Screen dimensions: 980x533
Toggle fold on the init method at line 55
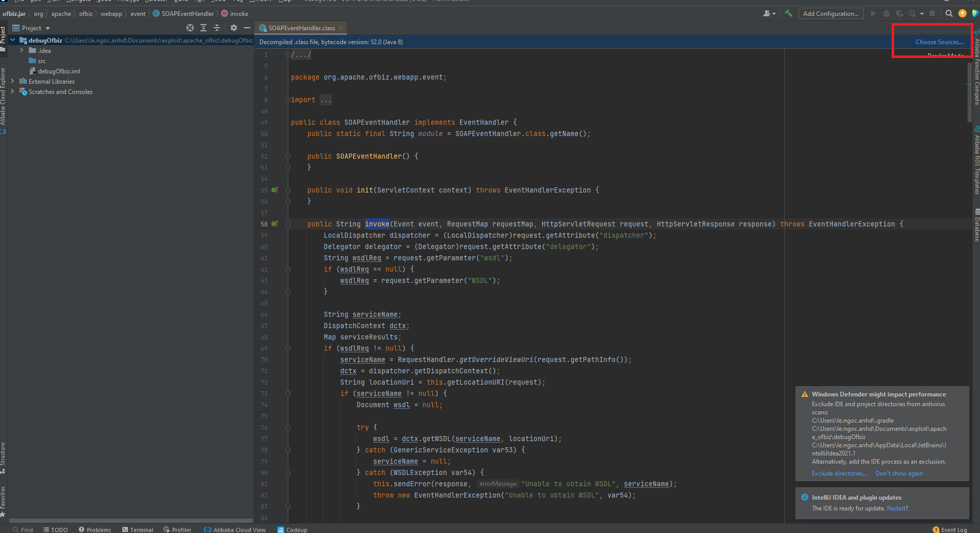288,191
